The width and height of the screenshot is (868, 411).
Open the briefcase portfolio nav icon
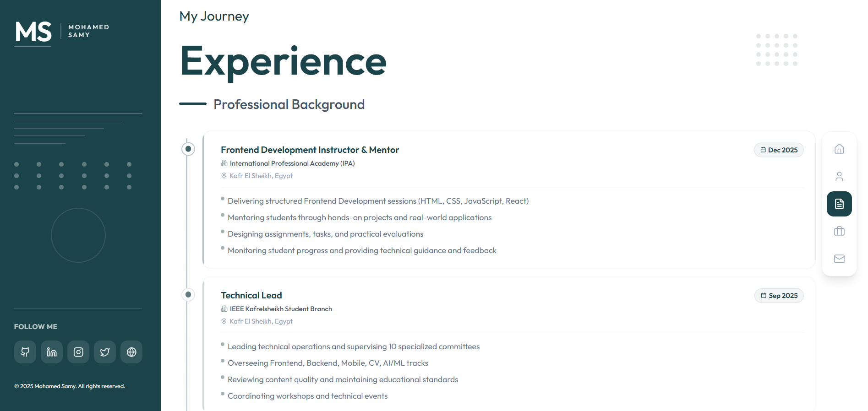[x=839, y=231]
